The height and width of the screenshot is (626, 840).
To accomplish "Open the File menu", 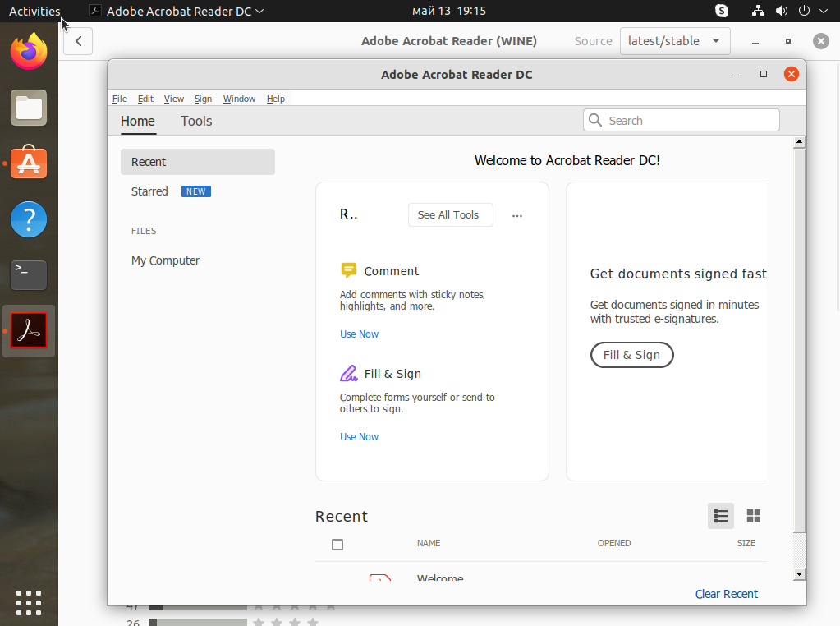I will (119, 99).
